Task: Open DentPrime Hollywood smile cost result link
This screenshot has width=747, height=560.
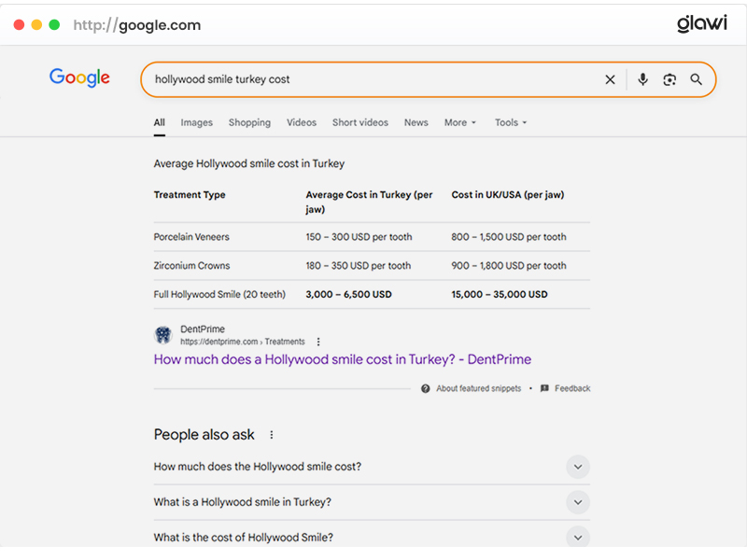Action: tap(342, 359)
